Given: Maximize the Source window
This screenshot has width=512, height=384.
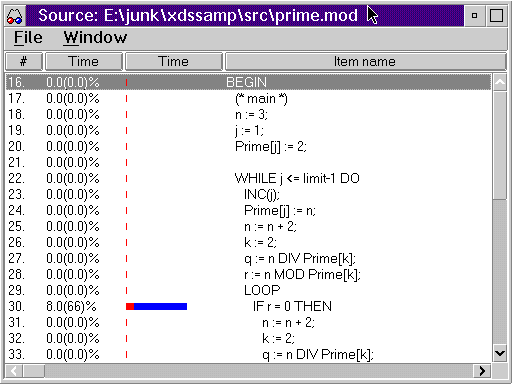Looking at the screenshot, I should click(496, 16).
